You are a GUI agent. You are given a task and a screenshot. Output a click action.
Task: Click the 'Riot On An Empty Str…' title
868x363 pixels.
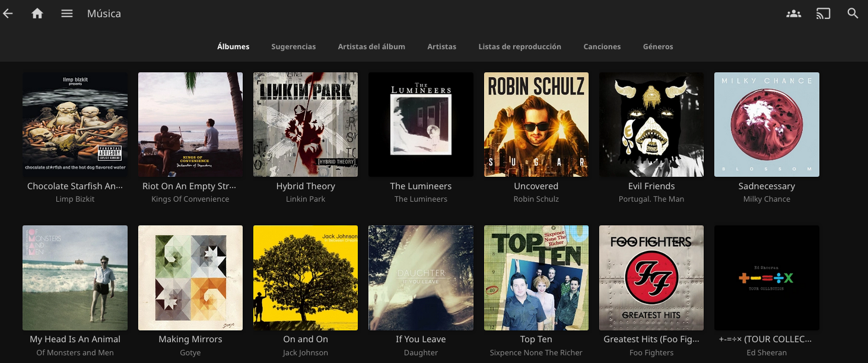coord(190,186)
